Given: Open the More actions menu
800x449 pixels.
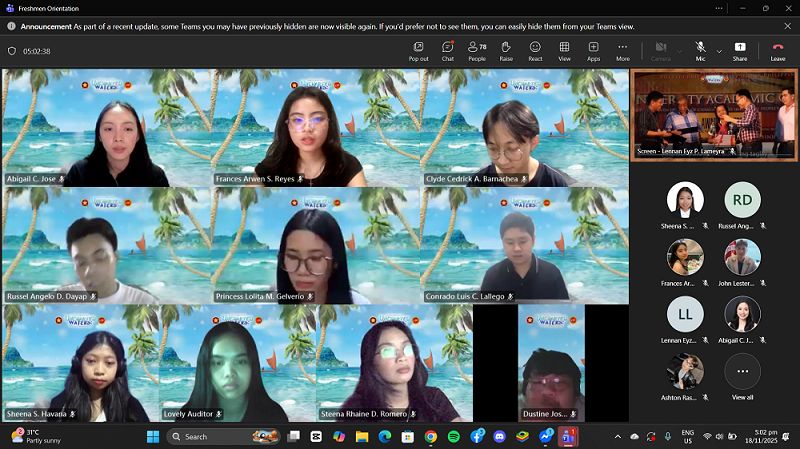Looking at the screenshot, I should click(622, 50).
